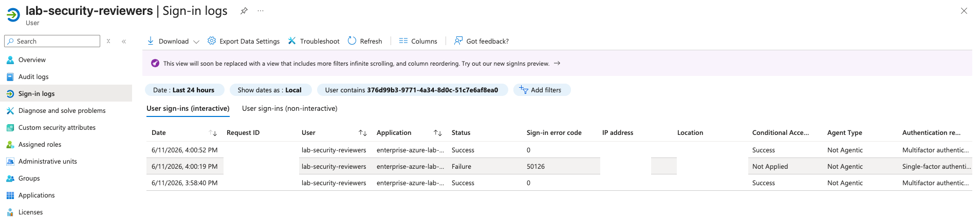Click the Request ID column header
Viewport: 980px width, 217px height.
243,132
